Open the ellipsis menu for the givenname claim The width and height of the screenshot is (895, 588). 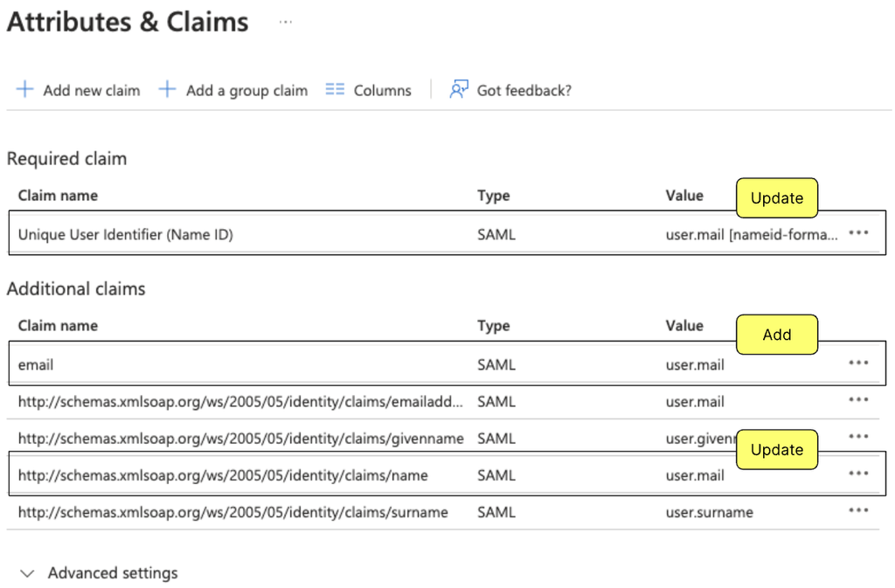858,438
